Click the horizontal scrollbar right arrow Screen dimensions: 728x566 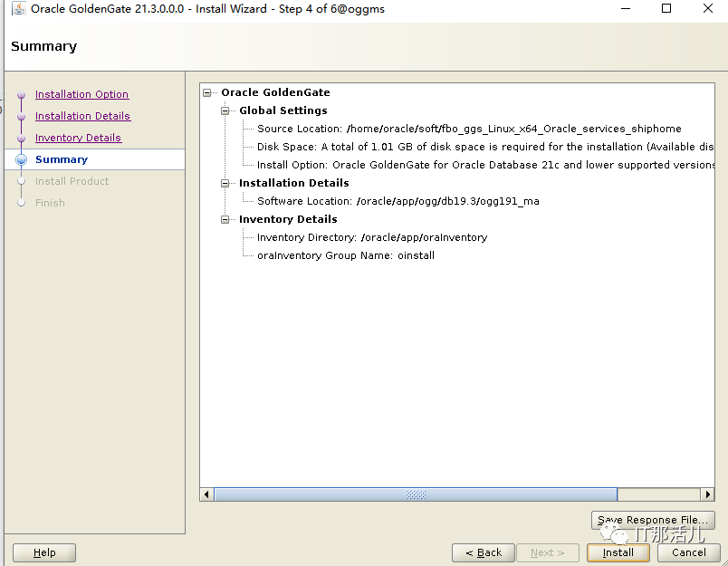pyautogui.click(x=707, y=494)
